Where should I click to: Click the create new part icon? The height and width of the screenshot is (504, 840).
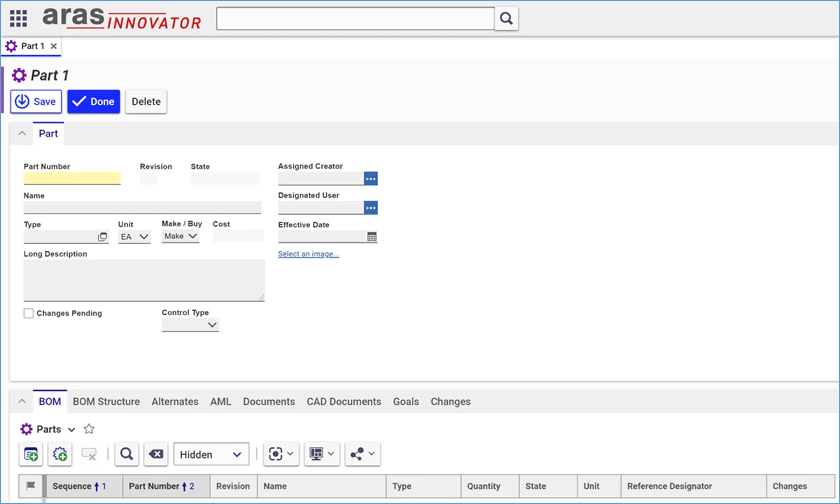(60, 454)
